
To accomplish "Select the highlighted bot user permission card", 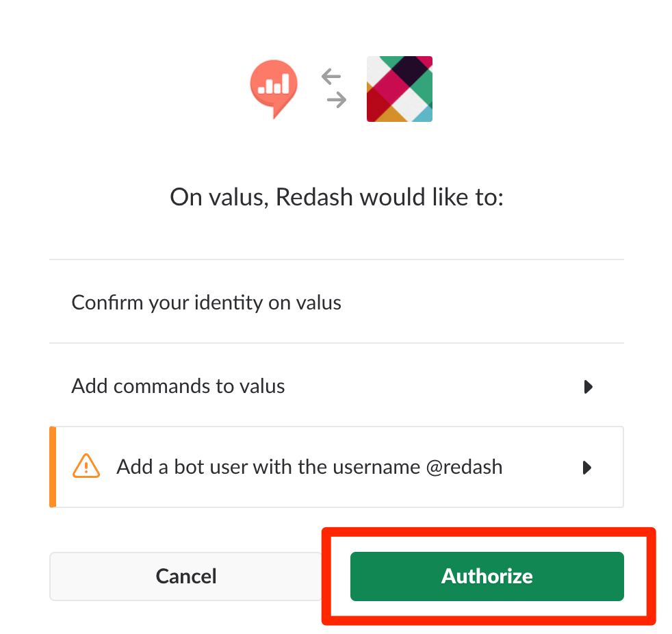I will (x=337, y=466).
